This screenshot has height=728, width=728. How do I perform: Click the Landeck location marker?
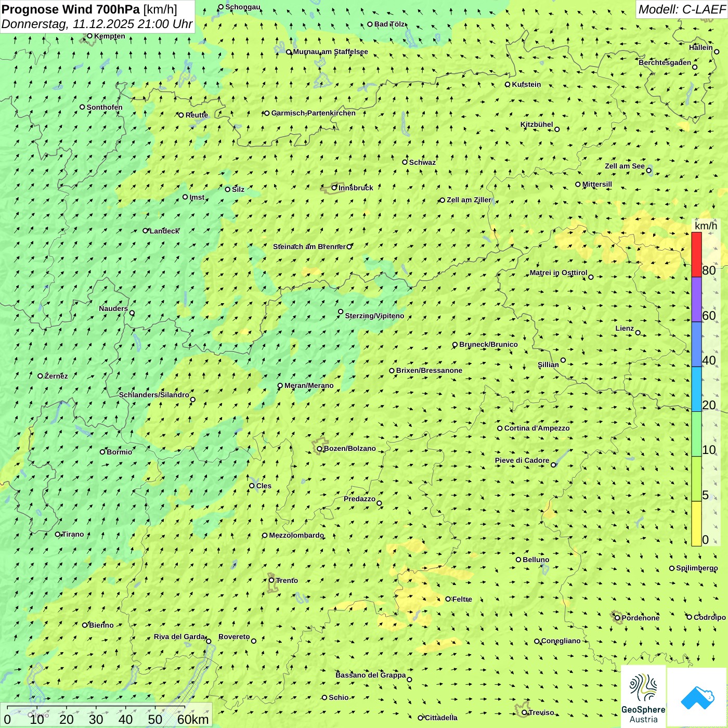tap(145, 231)
